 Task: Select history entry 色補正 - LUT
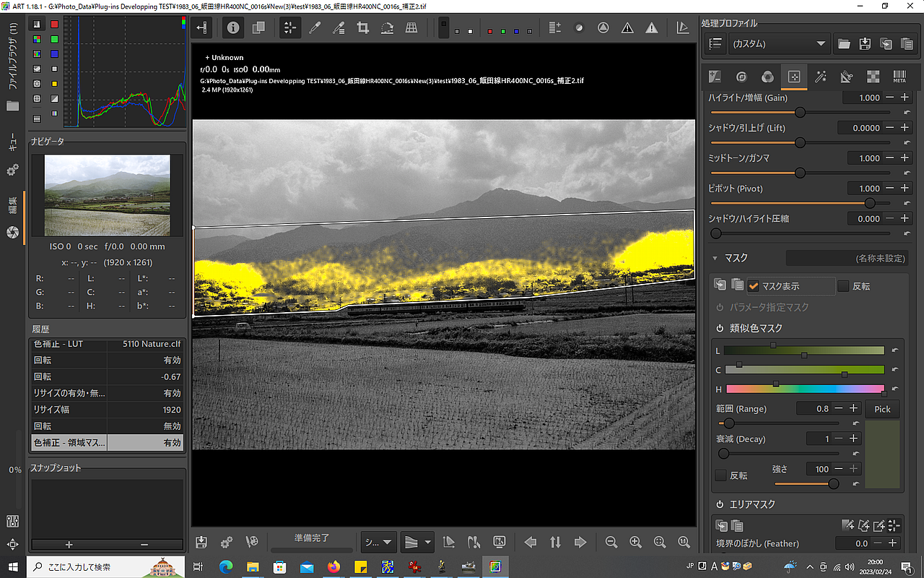point(108,344)
